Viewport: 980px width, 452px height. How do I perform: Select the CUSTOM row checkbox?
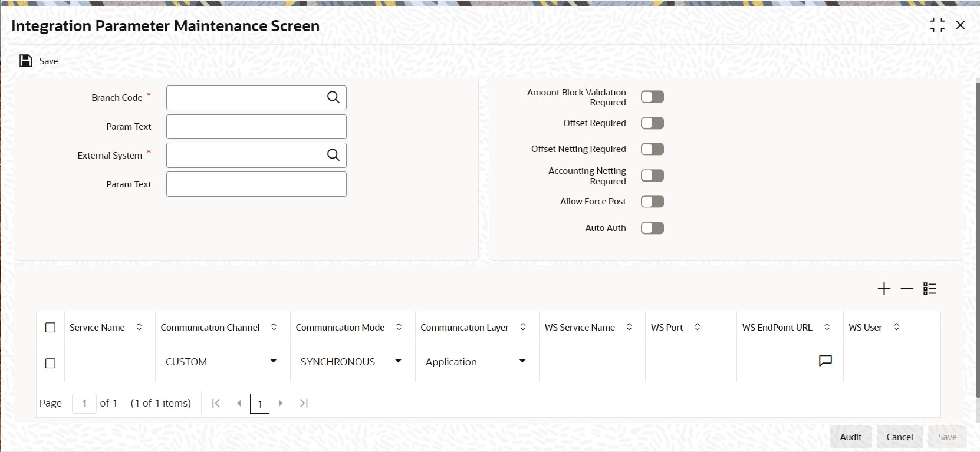pyautogui.click(x=51, y=363)
